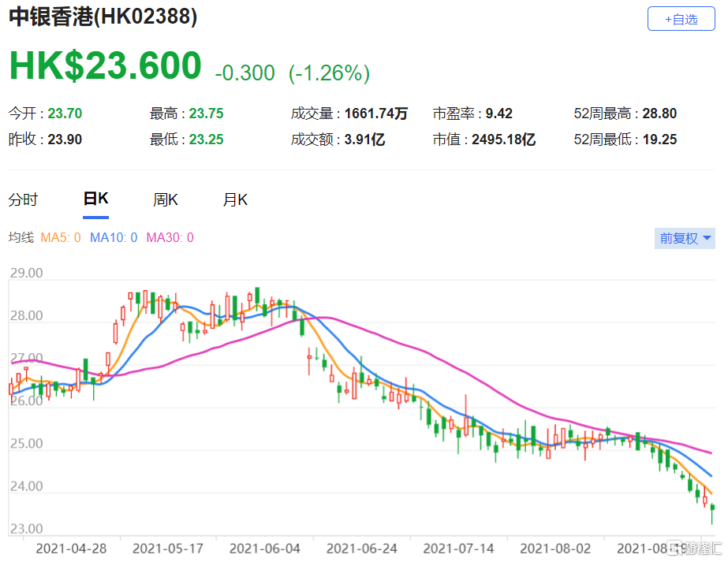Click 成交额 value 3.91亿

tap(365, 140)
